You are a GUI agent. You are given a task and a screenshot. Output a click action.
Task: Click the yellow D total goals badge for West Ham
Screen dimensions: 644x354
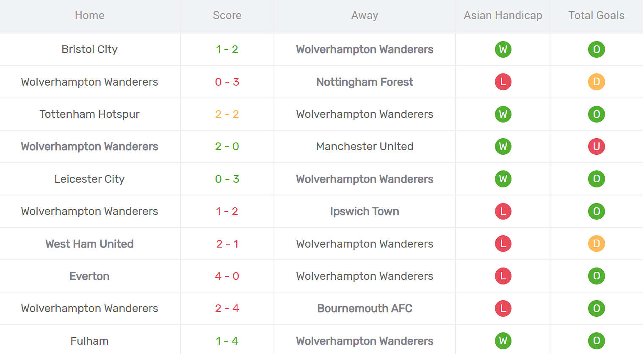click(x=596, y=244)
